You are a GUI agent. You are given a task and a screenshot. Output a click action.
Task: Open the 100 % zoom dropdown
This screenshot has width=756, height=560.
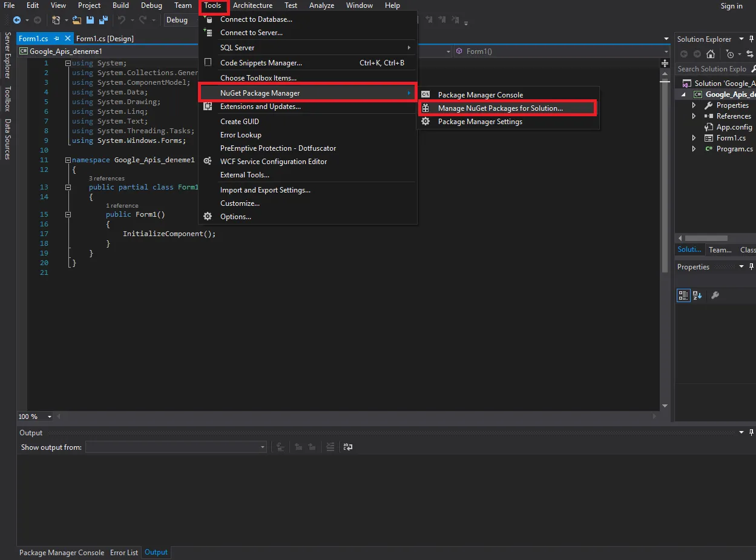coord(50,417)
